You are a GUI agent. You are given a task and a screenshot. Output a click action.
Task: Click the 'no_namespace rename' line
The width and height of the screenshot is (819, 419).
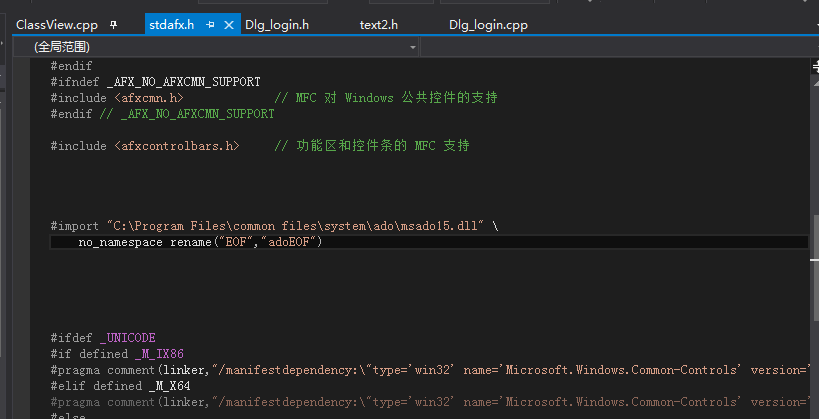click(201, 242)
